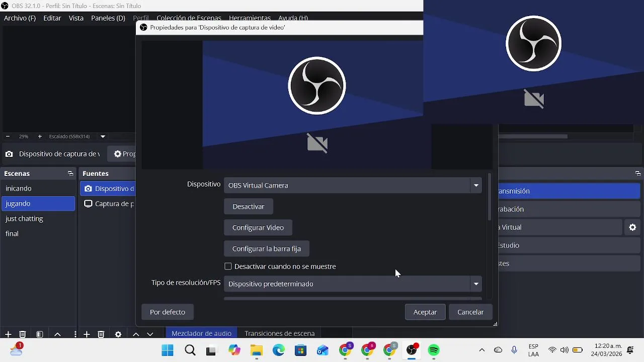644x362 pixels.
Task: Open source properties gear in Fuentes toolbar
Action: point(118,334)
